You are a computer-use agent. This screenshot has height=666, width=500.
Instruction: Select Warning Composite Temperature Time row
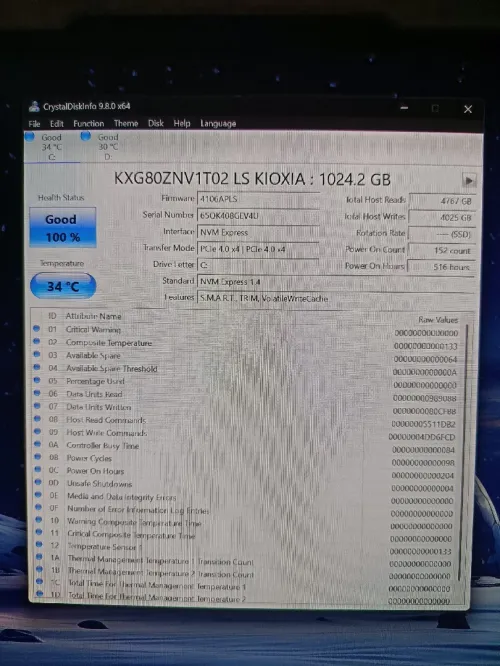(134, 522)
